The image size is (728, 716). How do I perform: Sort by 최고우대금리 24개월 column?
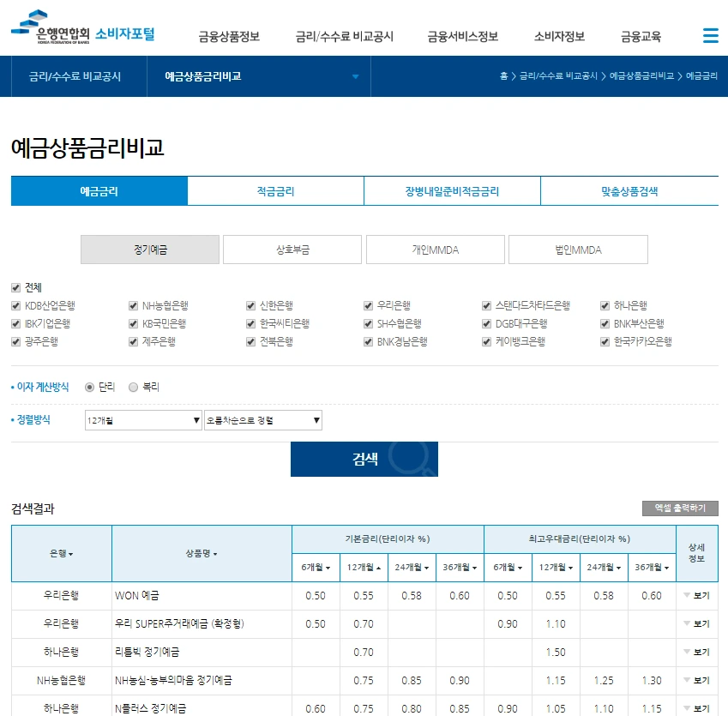pyautogui.click(x=604, y=568)
